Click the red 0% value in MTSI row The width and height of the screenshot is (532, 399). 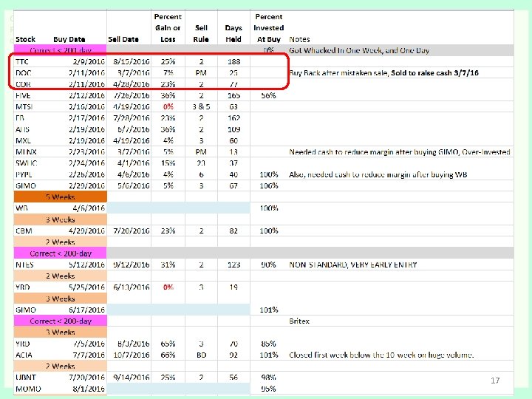(168, 107)
